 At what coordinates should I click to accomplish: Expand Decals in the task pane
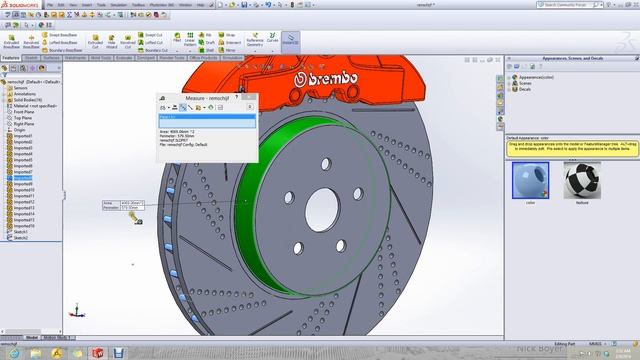click(509, 89)
